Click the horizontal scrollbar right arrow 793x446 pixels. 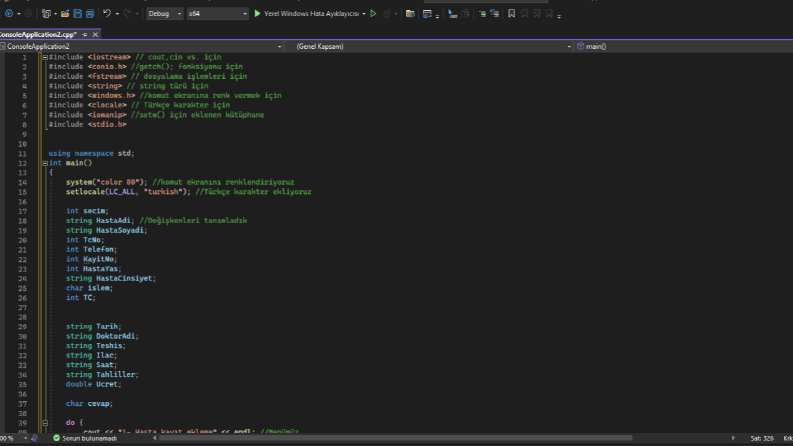click(x=733, y=438)
